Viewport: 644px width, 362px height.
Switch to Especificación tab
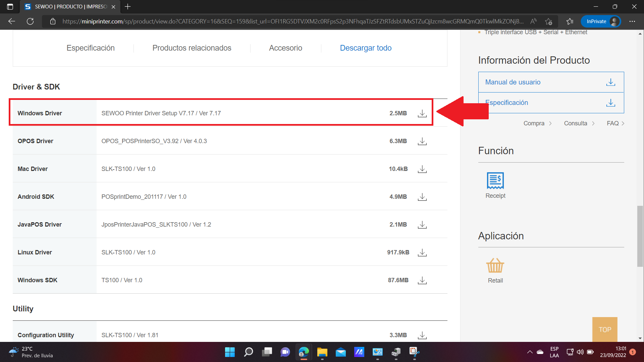coord(91,48)
